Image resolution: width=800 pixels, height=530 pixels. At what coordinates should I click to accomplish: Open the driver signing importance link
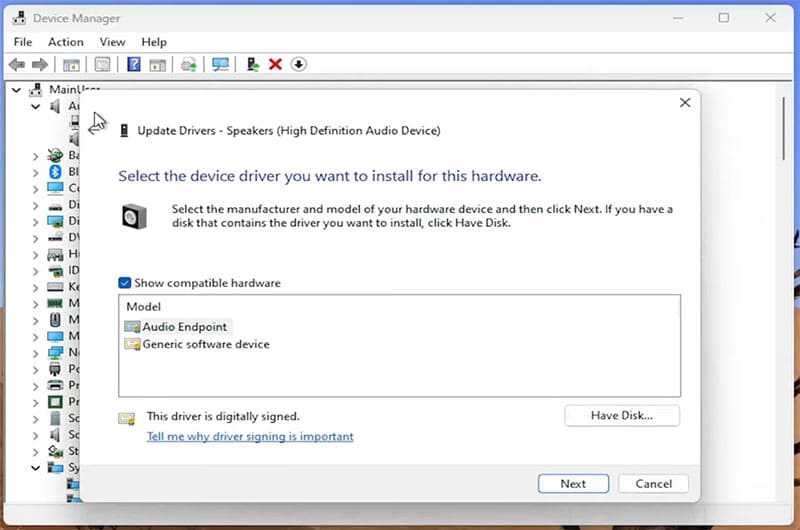click(250, 436)
